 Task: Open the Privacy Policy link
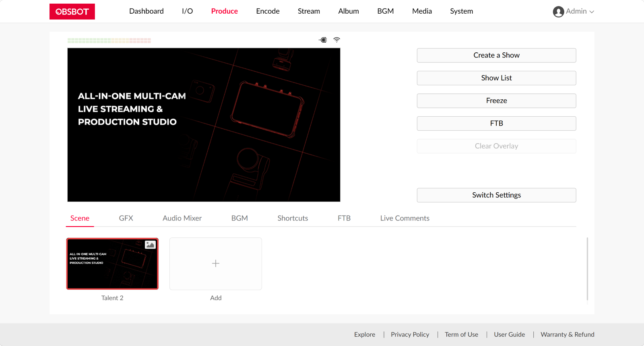tap(410, 334)
